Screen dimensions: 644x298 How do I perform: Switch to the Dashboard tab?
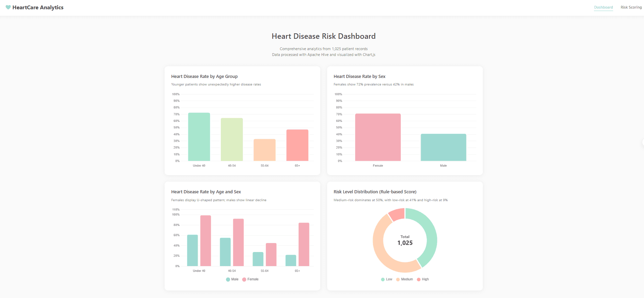603,7
